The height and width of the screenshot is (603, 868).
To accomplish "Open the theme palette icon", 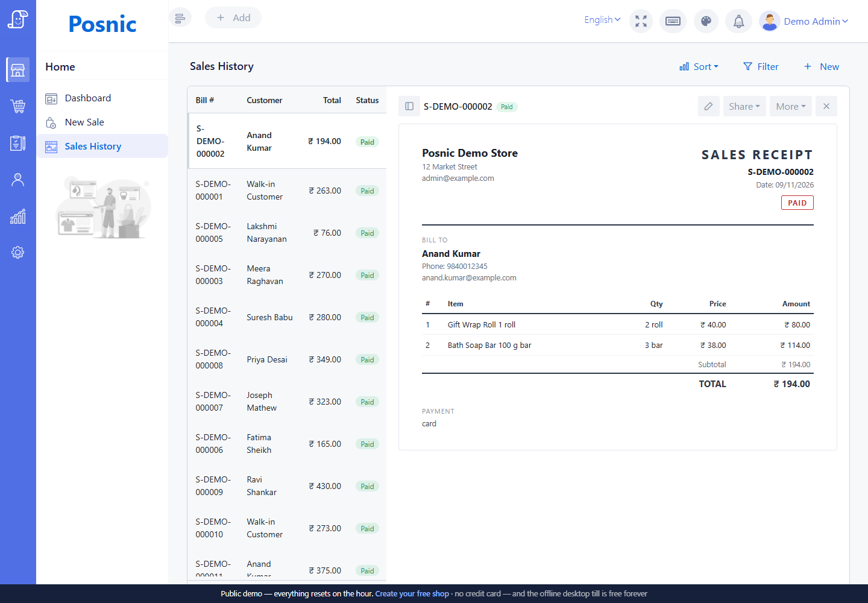I will pyautogui.click(x=706, y=21).
